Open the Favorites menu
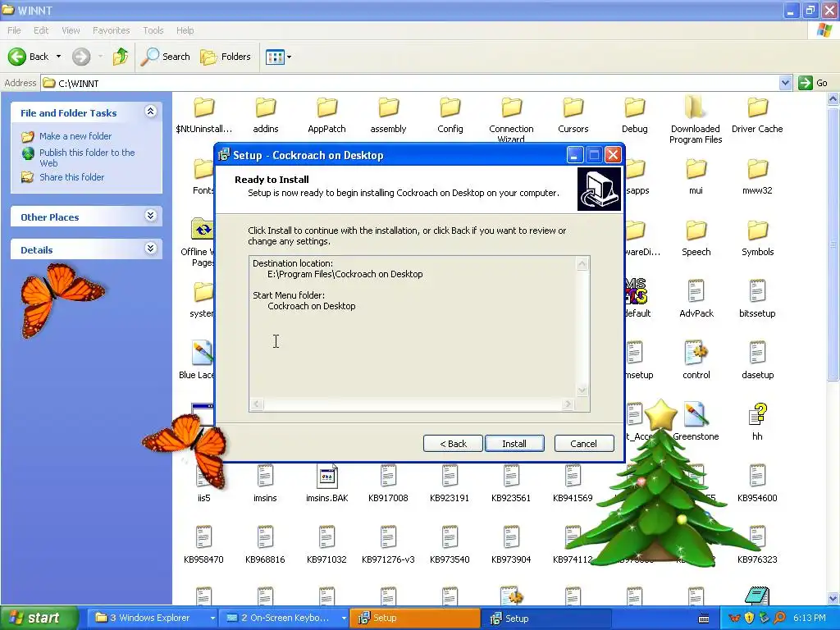840x630 pixels. 111,30
